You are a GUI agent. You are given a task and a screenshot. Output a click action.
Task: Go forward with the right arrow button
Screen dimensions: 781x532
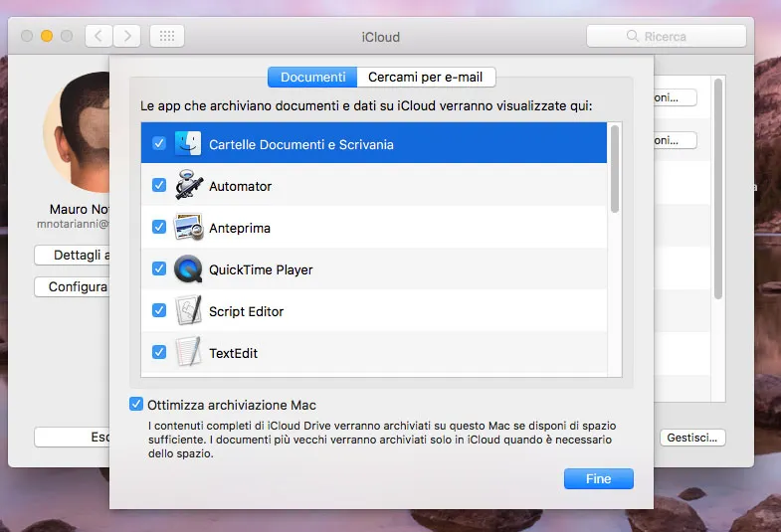127,36
